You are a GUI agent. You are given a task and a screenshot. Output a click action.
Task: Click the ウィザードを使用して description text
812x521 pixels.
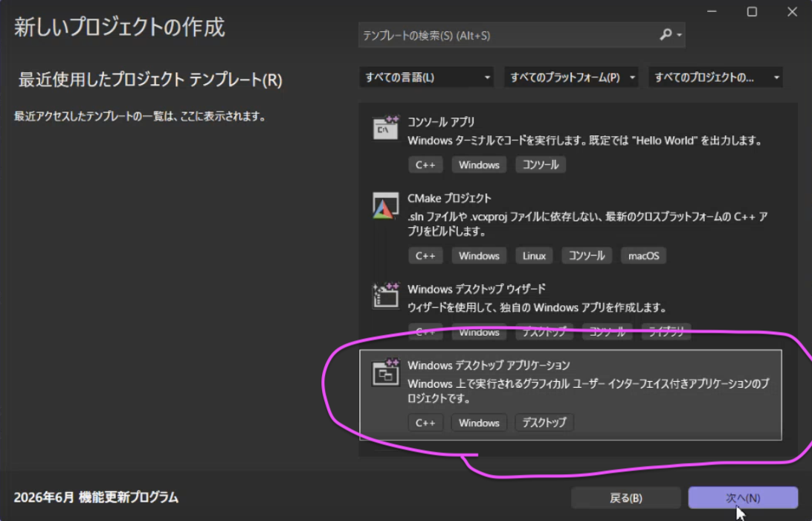(x=537, y=307)
